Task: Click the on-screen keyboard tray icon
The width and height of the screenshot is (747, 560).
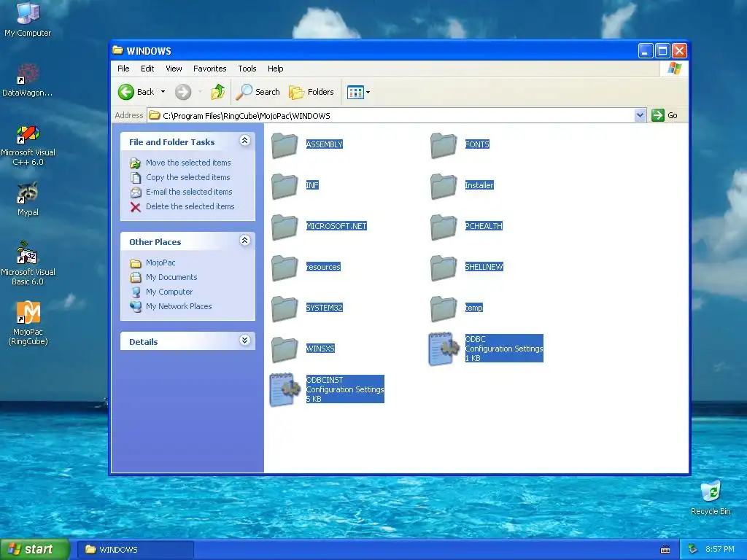Action: [665, 550]
